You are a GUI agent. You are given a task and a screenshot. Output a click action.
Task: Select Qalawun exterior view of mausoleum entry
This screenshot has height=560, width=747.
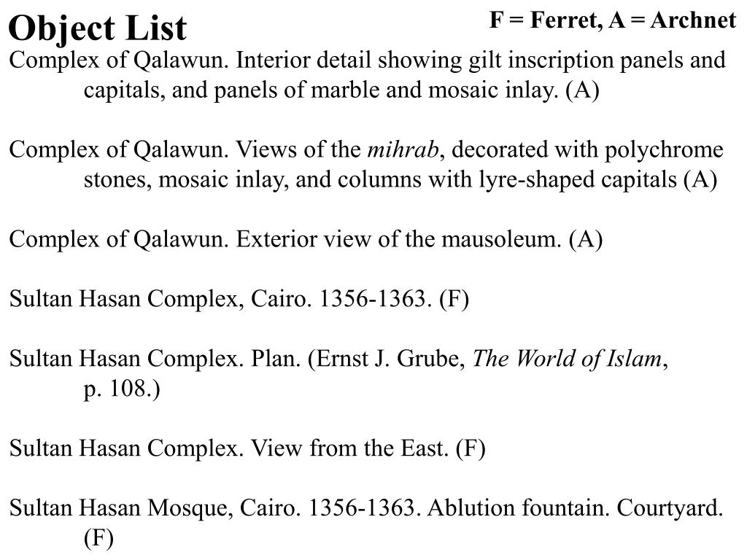[x=306, y=239]
